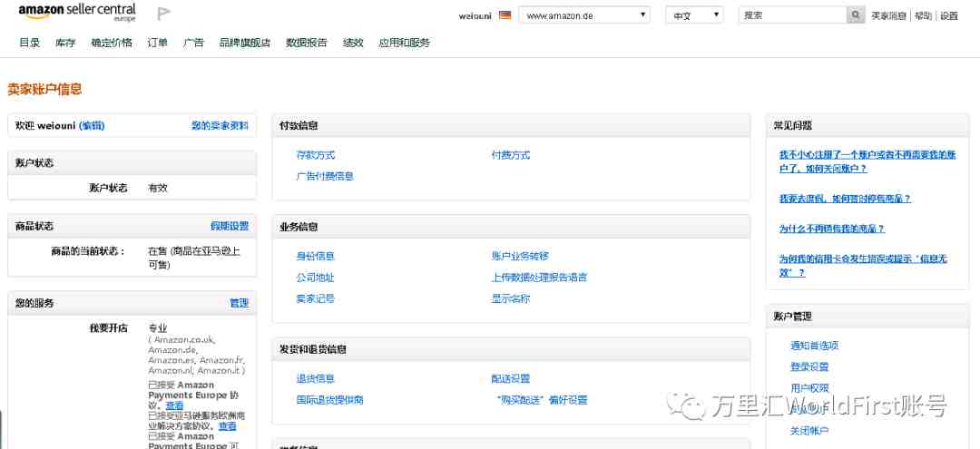Click the German flag icon next to weiouni

(505, 15)
